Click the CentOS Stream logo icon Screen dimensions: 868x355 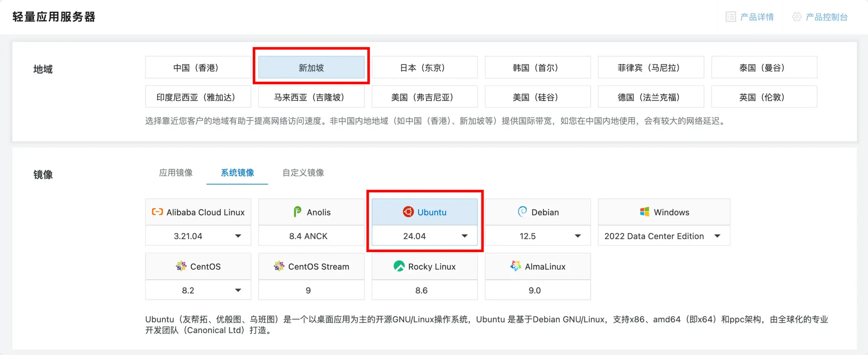(x=279, y=266)
